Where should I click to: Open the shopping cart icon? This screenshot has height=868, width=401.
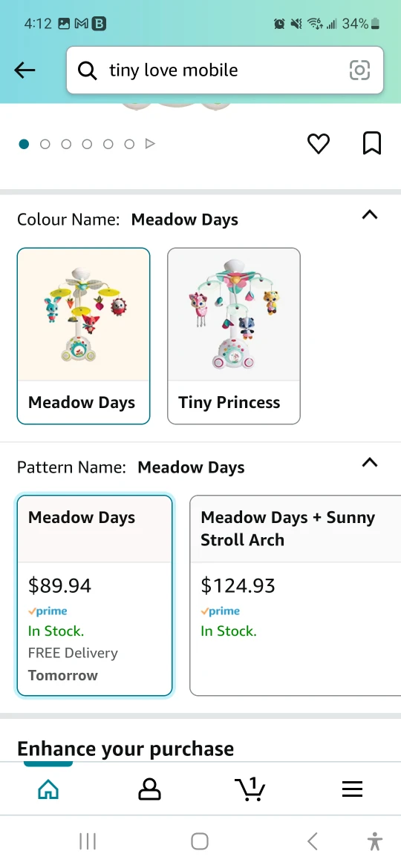pos(250,789)
